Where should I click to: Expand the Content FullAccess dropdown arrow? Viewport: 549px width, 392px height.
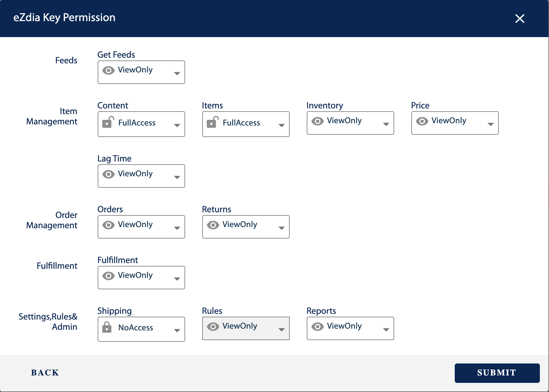pos(177,125)
